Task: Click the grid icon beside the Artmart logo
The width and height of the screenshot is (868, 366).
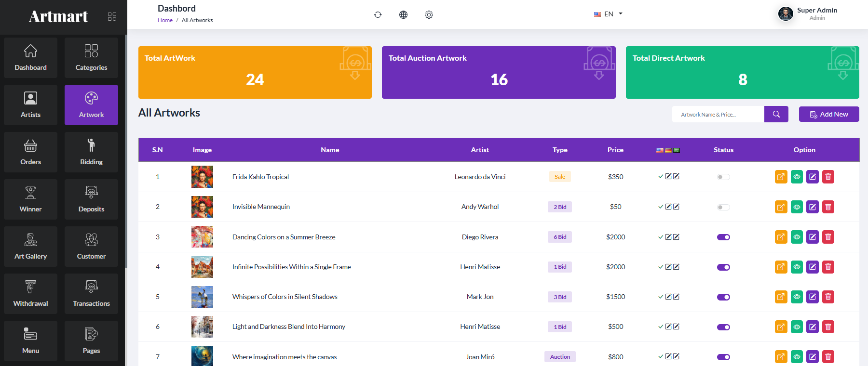Action: tap(112, 17)
